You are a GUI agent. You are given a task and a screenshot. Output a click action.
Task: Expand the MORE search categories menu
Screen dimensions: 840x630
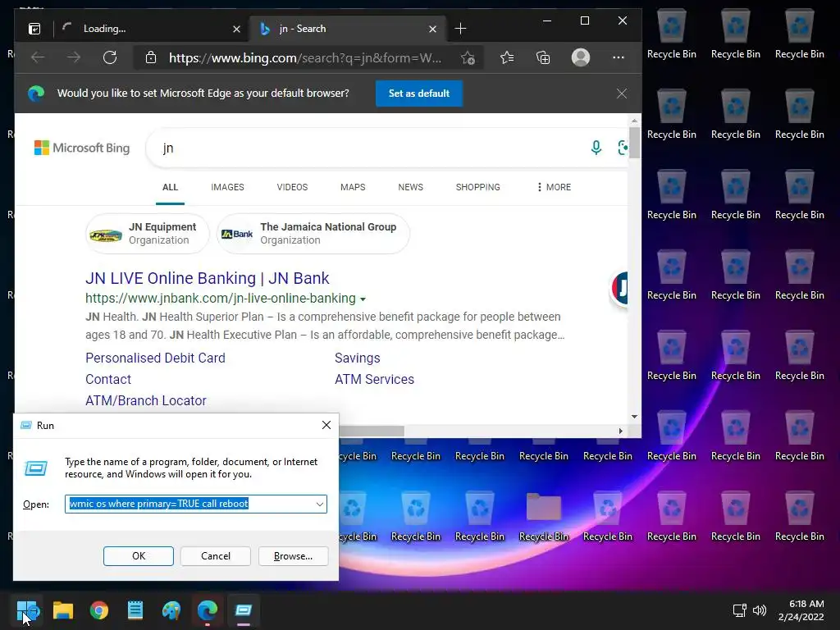coord(554,187)
